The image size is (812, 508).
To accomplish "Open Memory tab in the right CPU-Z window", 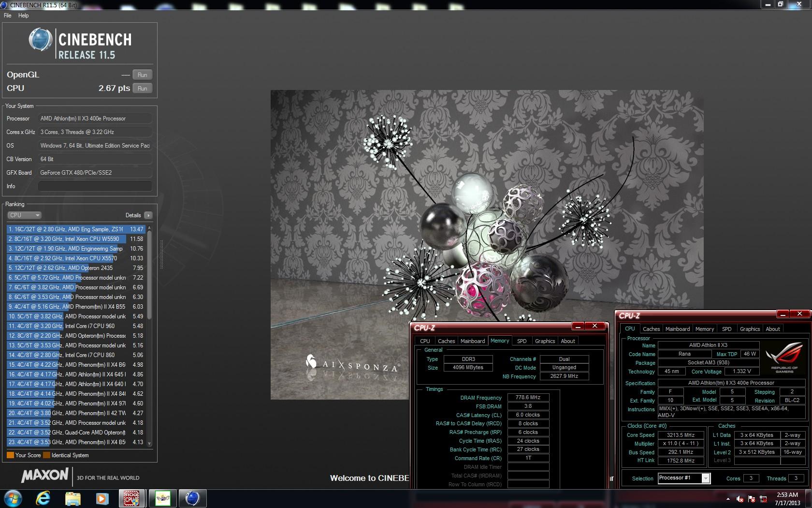I will [705, 329].
